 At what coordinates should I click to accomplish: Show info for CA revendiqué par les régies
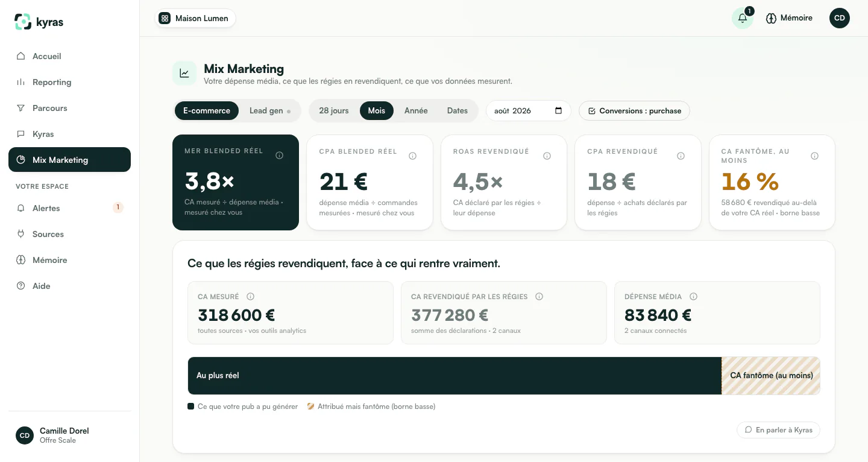[539, 297]
